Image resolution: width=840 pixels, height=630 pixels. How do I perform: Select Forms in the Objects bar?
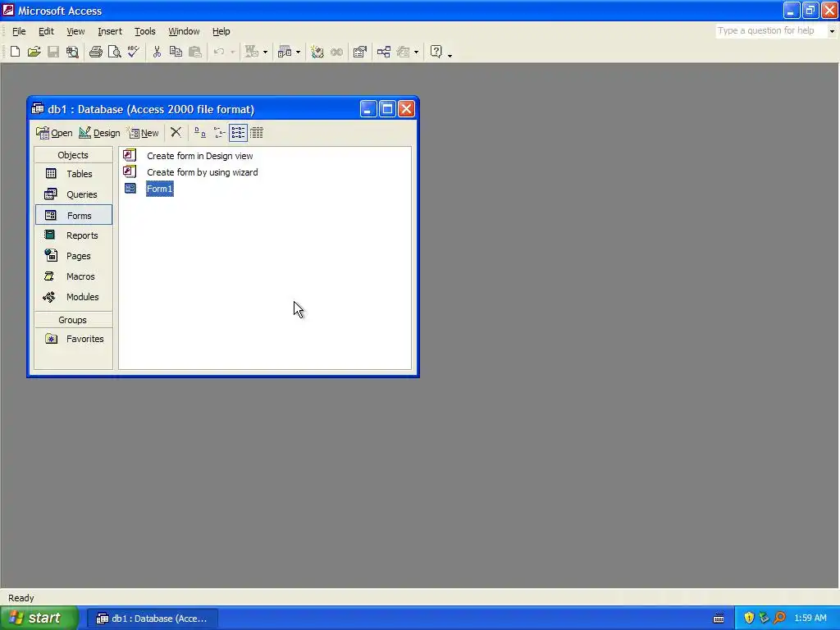(x=73, y=216)
